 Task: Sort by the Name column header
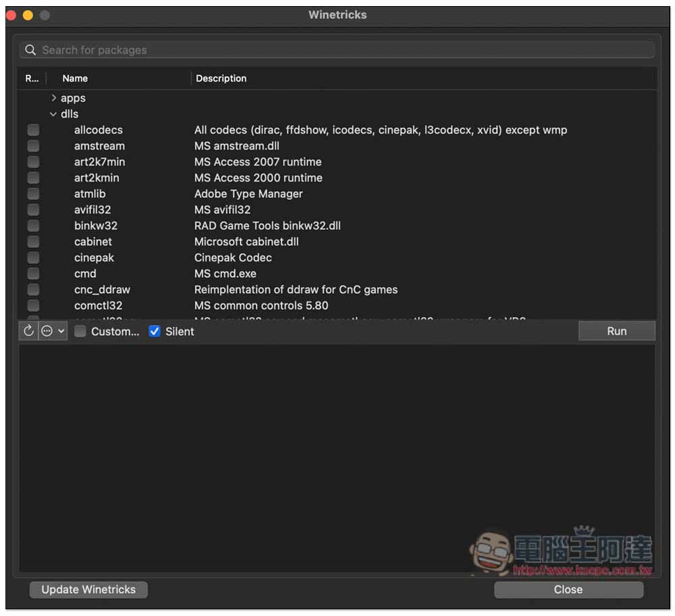75,78
